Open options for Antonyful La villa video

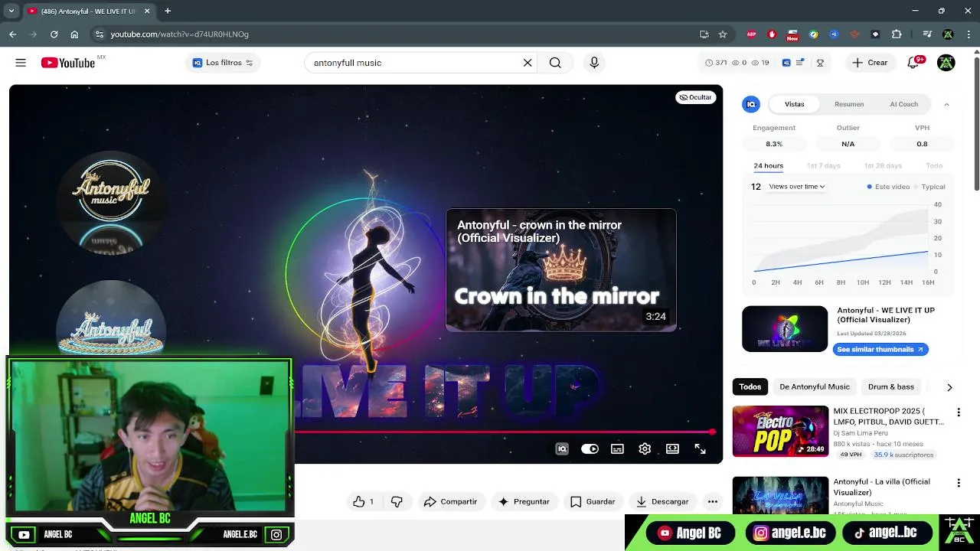(x=959, y=483)
